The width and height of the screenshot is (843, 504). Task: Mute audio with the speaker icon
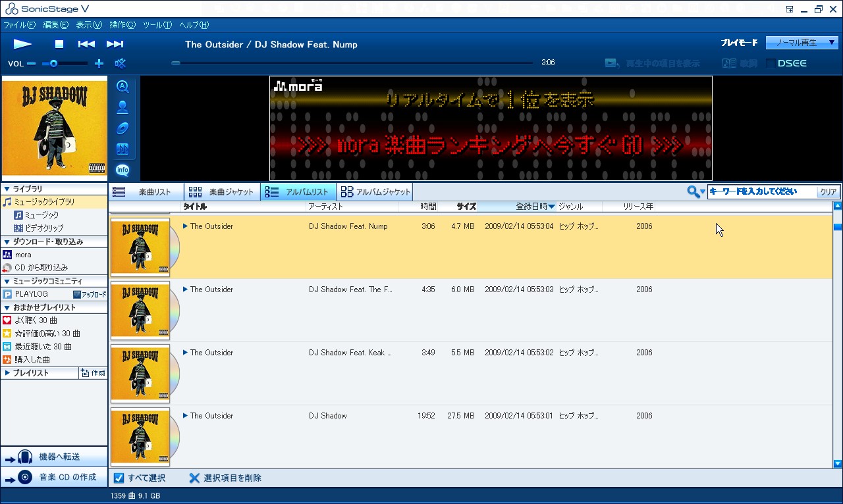[120, 64]
